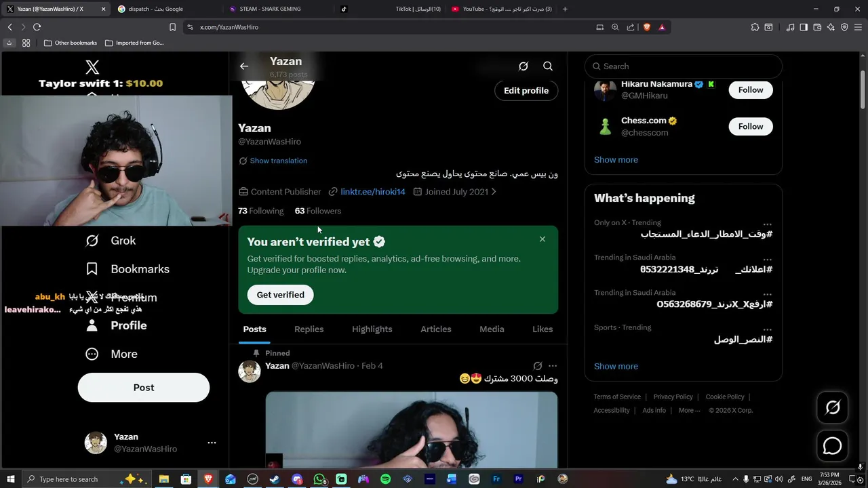Open the 73 Following list
Viewport: 868px width, 488px height.
(260, 211)
